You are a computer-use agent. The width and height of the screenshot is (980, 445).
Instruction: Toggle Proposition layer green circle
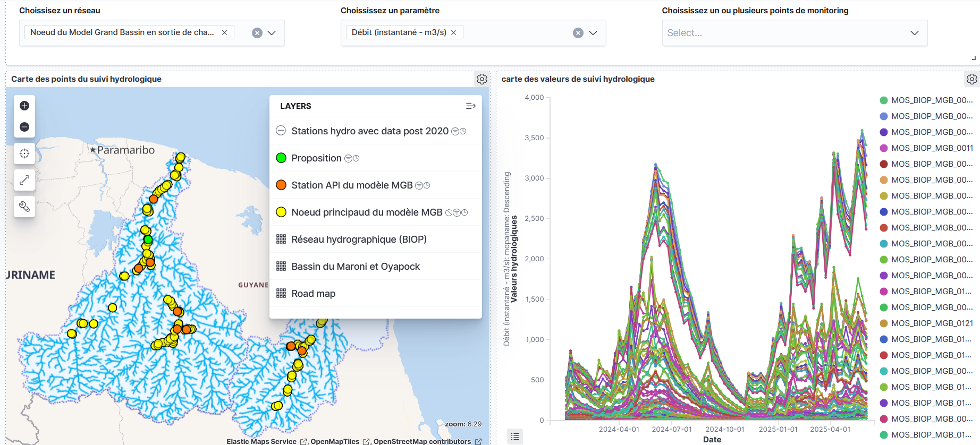click(281, 158)
